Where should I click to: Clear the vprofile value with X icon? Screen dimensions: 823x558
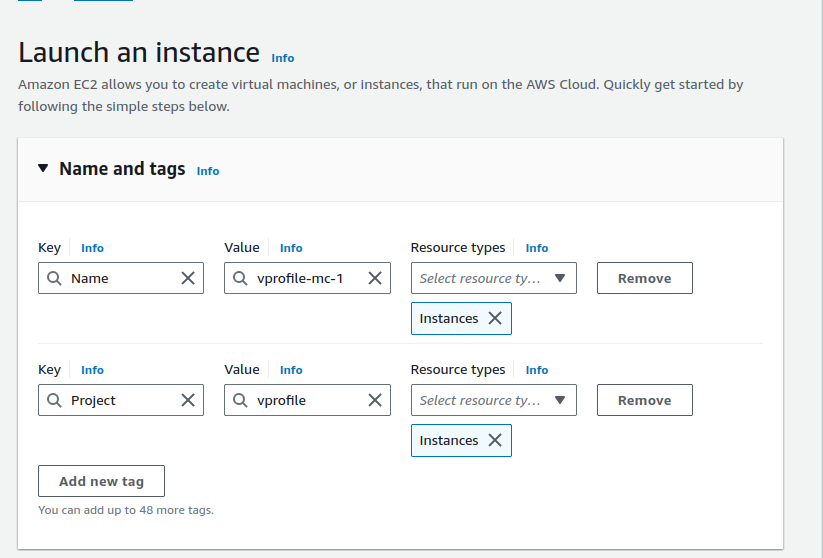click(375, 400)
